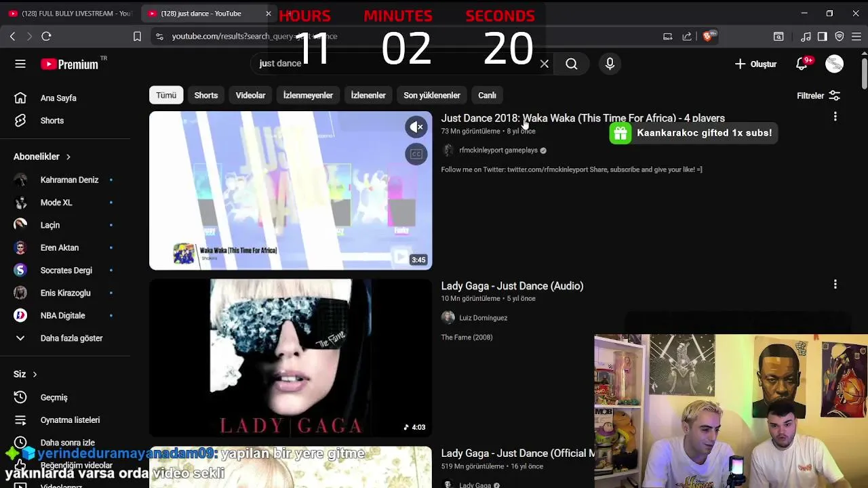Click the Waka Waka video thumbnail

click(x=290, y=190)
